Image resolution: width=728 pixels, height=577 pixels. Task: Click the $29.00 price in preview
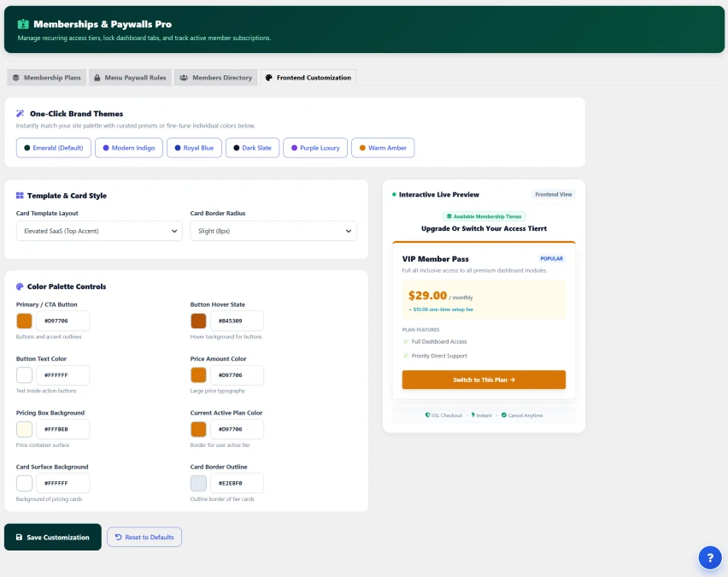click(x=427, y=296)
